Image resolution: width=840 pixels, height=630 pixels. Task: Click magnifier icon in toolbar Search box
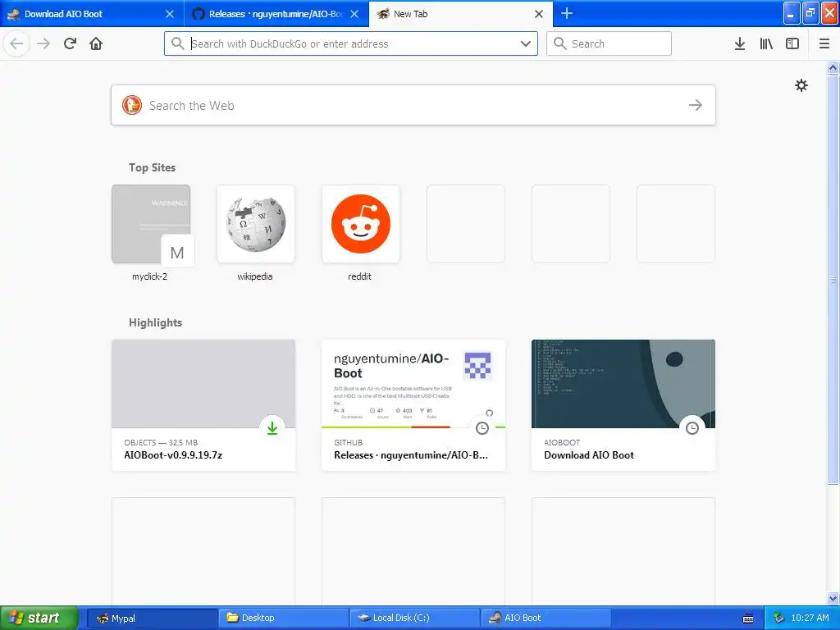point(559,43)
